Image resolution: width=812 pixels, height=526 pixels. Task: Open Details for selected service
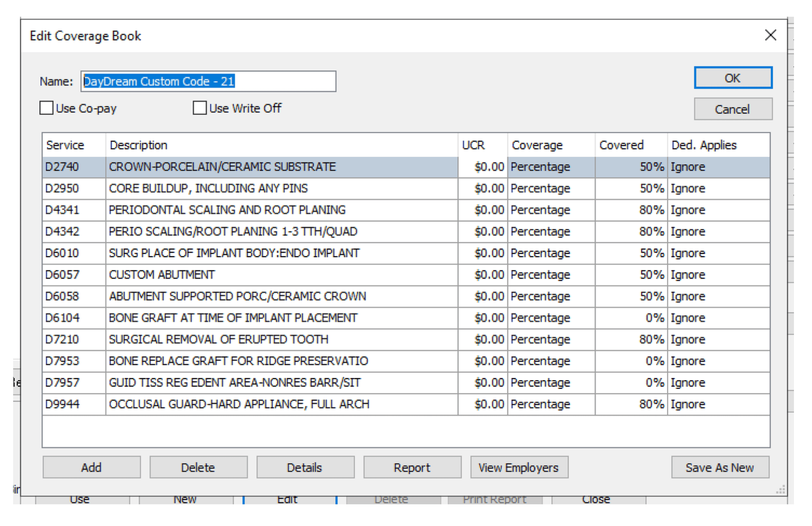point(305,467)
